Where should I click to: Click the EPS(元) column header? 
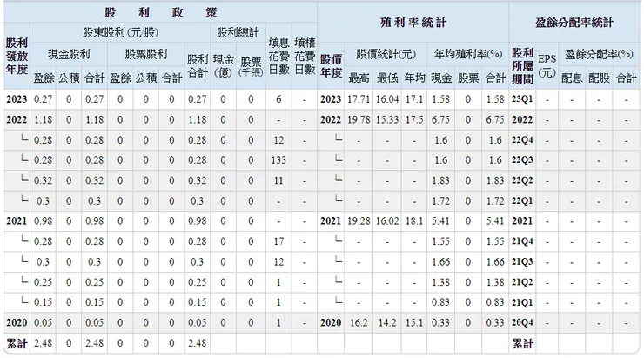point(547,65)
